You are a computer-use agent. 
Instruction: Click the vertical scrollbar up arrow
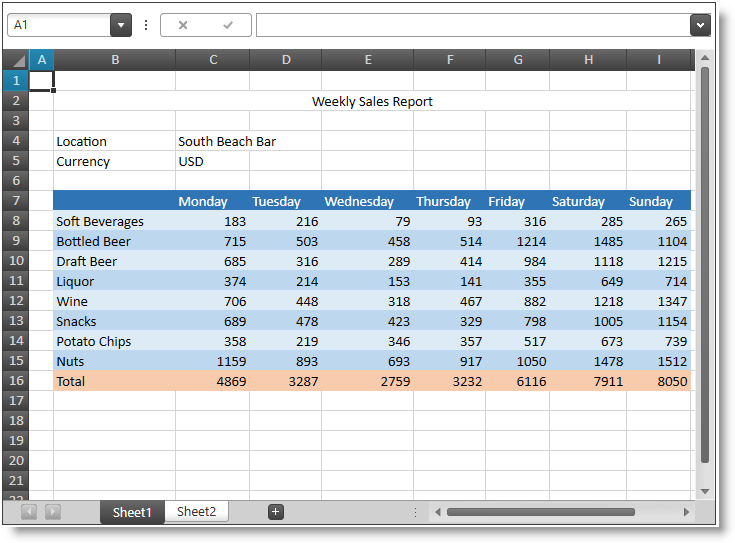coord(704,59)
